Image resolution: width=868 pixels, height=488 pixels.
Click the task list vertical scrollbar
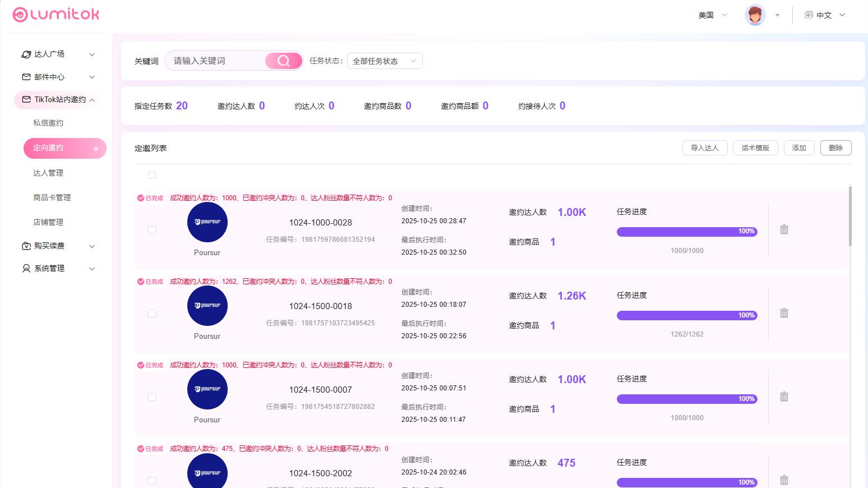pyautogui.click(x=850, y=216)
